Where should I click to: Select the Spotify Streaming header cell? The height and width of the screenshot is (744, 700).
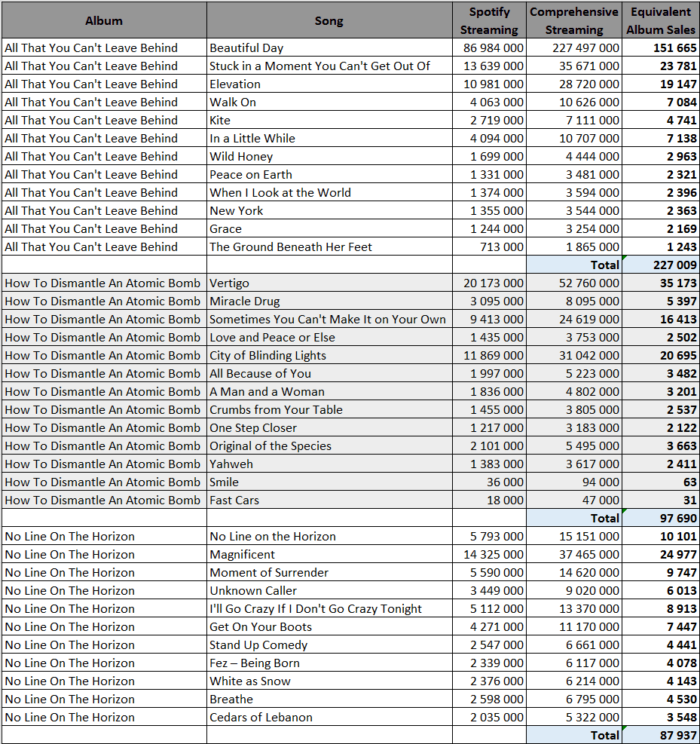pyautogui.click(x=489, y=20)
